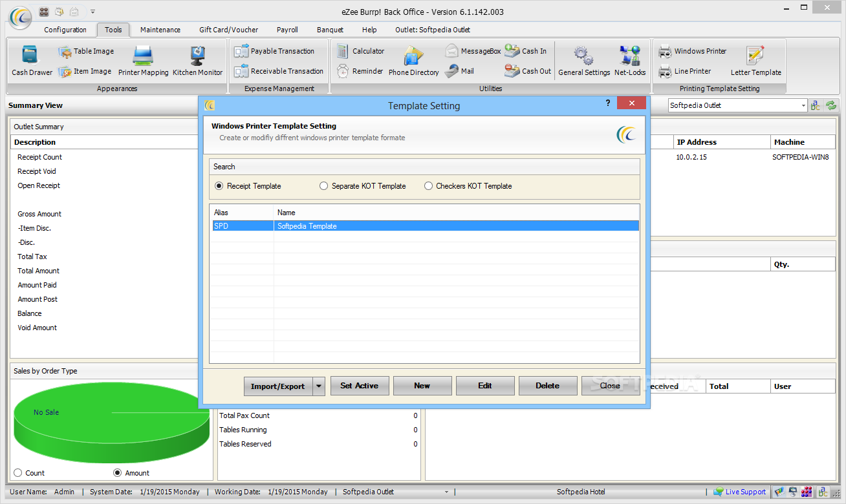Screen dimensions: 846x504
Task: Click the Cash In tool
Action: point(526,51)
